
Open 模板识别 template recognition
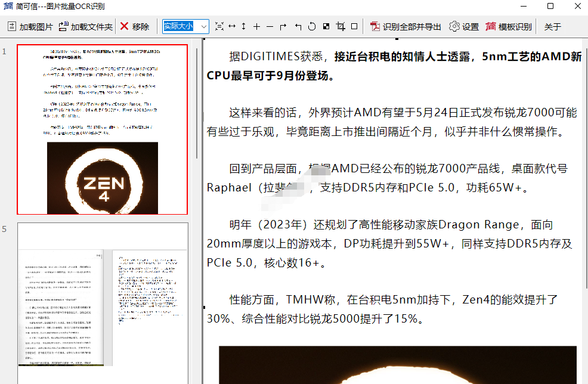pos(509,27)
